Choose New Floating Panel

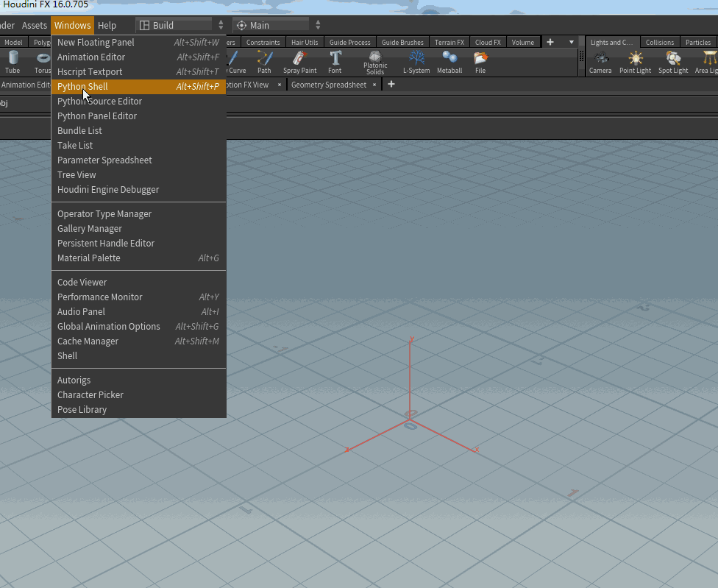coord(139,42)
